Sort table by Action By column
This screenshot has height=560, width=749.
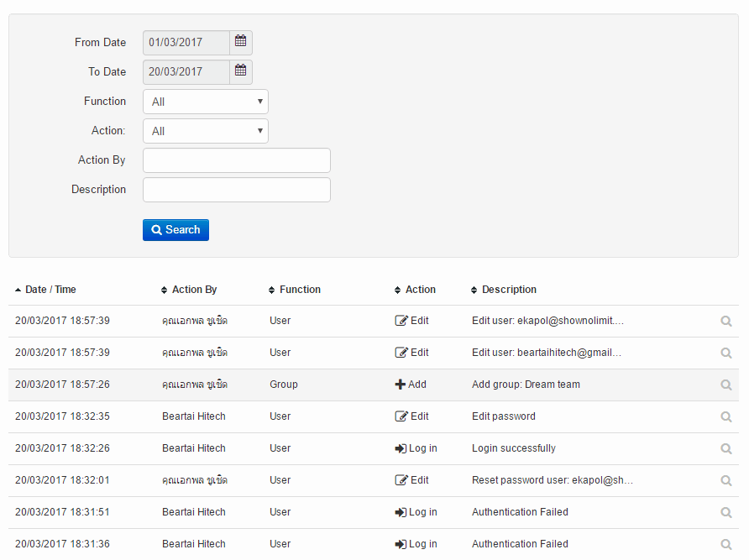coord(194,290)
